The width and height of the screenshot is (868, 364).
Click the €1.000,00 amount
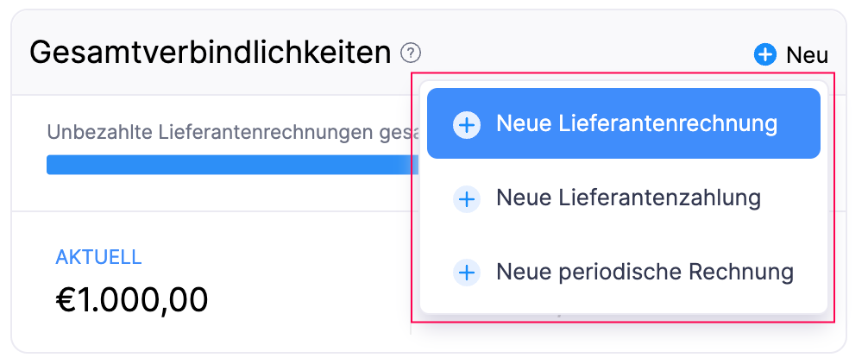pyautogui.click(x=131, y=299)
